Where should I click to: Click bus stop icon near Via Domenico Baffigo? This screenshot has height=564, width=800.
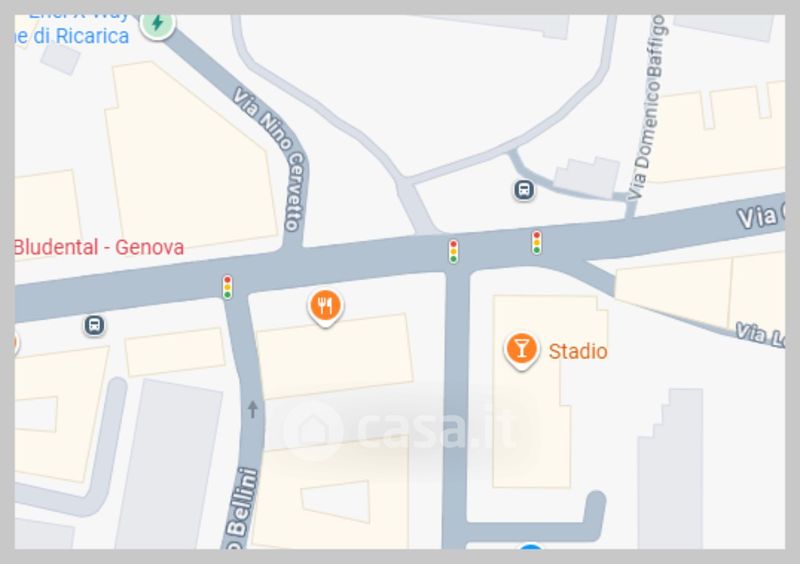click(523, 190)
